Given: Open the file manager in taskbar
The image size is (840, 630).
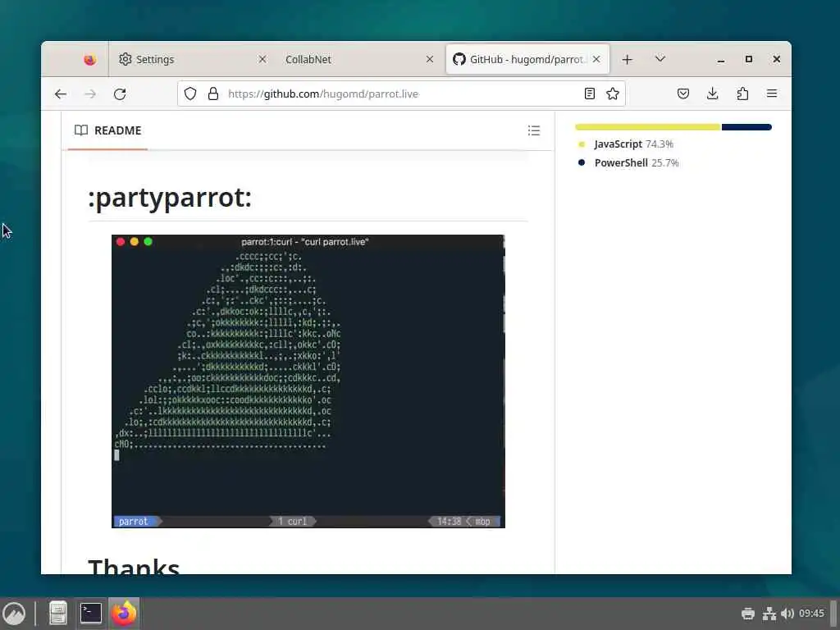Looking at the screenshot, I should coord(58,614).
